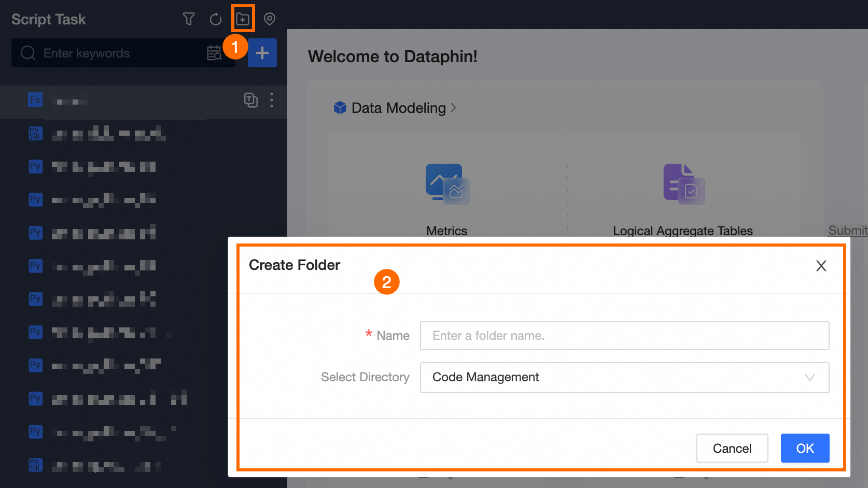Viewport: 868px width, 488px height.
Task: Click the locate current file pin icon
Action: pyautogui.click(x=269, y=19)
